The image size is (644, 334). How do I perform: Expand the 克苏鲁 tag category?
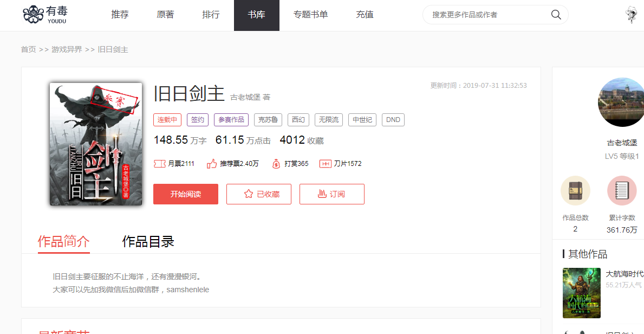pyautogui.click(x=268, y=119)
